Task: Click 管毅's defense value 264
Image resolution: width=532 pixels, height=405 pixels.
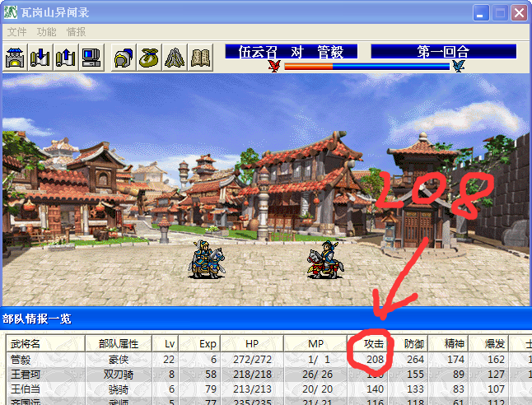Action: click(x=415, y=360)
